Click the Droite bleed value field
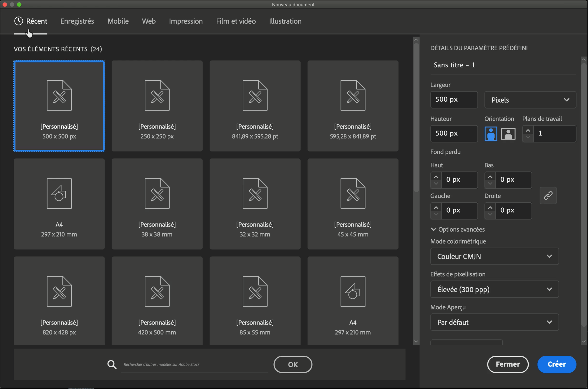 click(513, 211)
